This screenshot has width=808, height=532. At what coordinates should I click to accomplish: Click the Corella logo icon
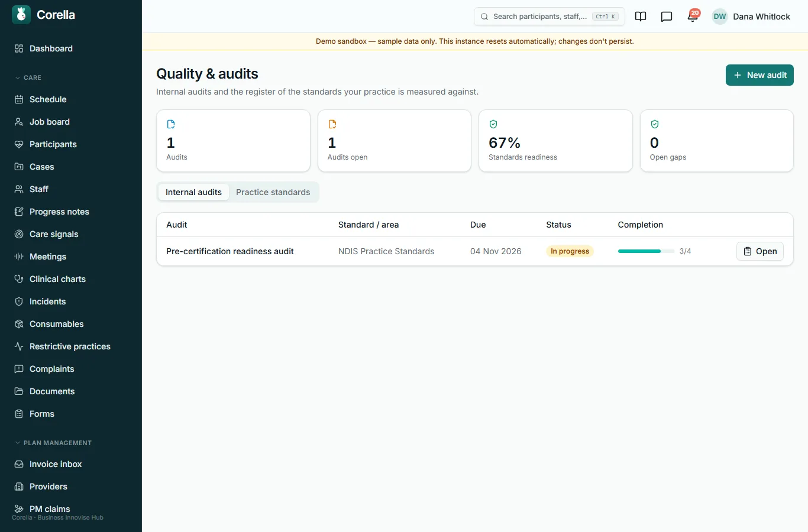pyautogui.click(x=21, y=15)
